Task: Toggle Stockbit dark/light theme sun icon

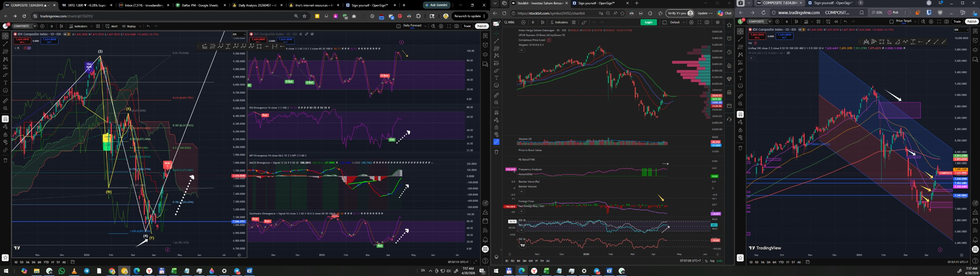Action: [718, 22]
